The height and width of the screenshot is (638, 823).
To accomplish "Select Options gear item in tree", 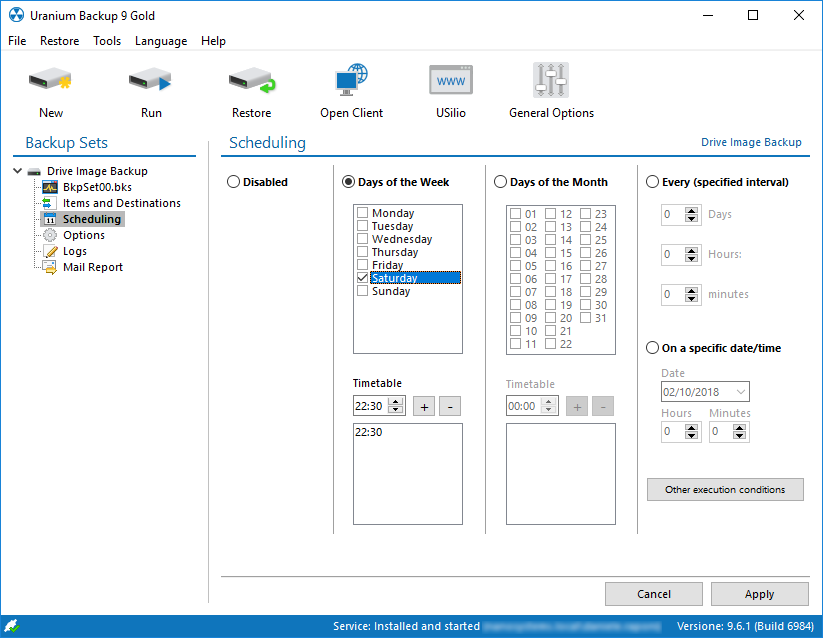I will tap(83, 235).
